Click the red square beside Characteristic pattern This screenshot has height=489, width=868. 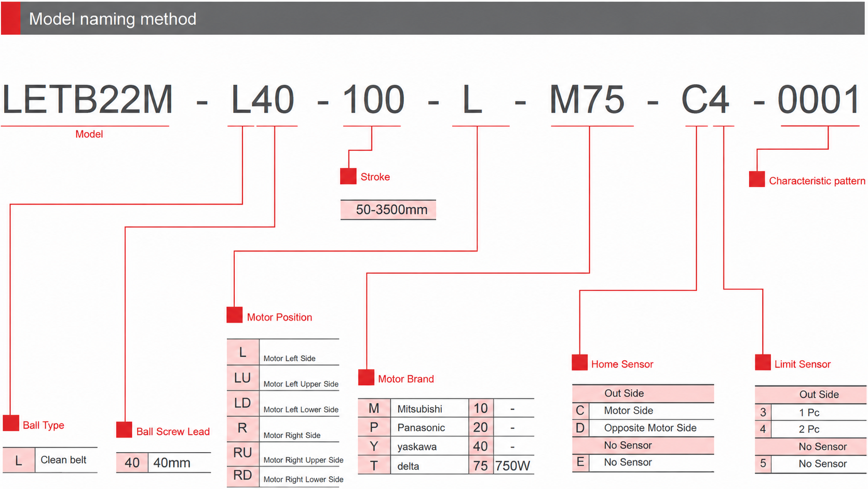757,179
